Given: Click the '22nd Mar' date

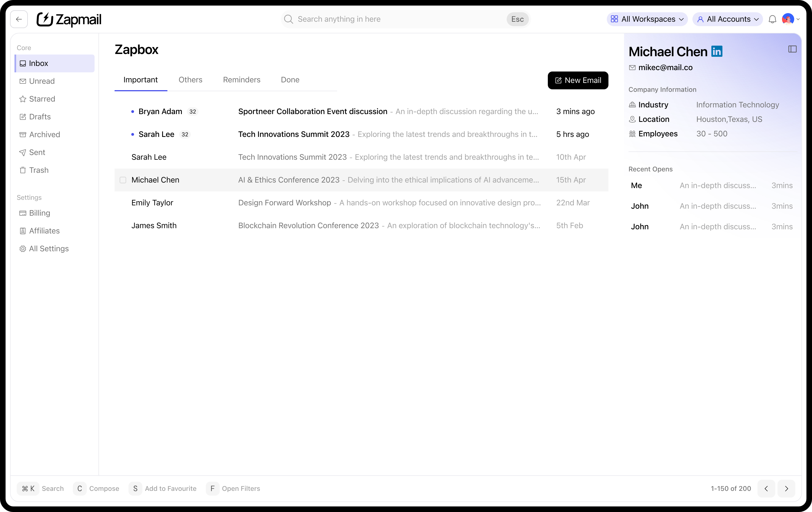Looking at the screenshot, I should (573, 203).
